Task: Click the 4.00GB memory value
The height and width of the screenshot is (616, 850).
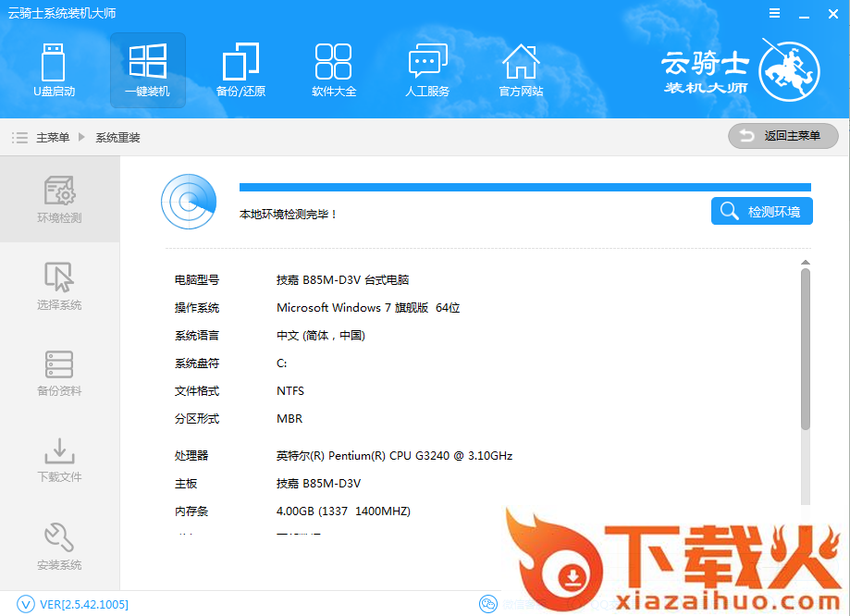Action: point(343,511)
